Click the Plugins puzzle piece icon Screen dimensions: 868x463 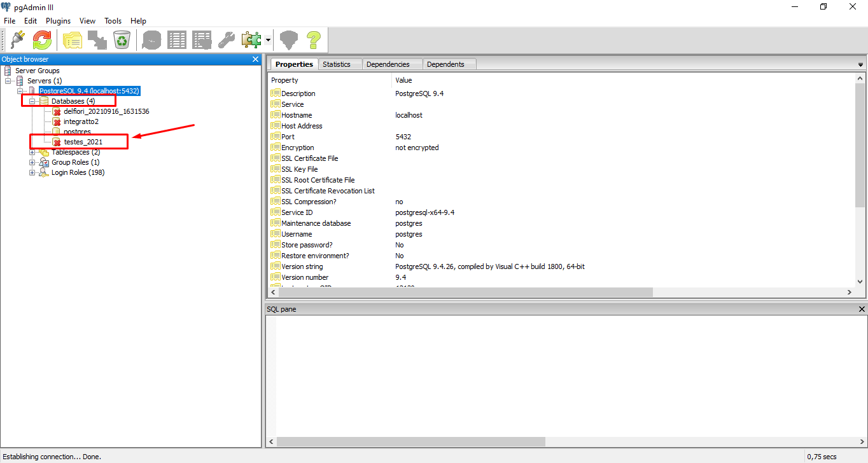[251, 40]
